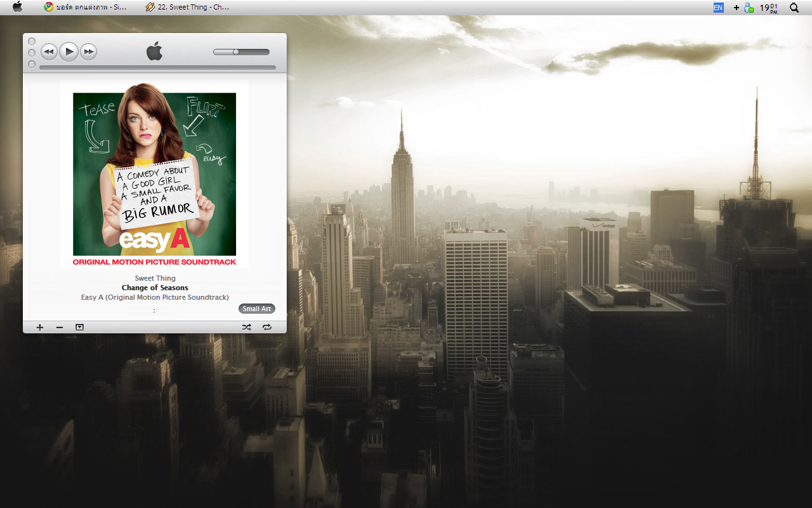Image resolution: width=812 pixels, height=508 pixels.
Task: Switch artwork with the Small Art button
Action: (x=257, y=309)
